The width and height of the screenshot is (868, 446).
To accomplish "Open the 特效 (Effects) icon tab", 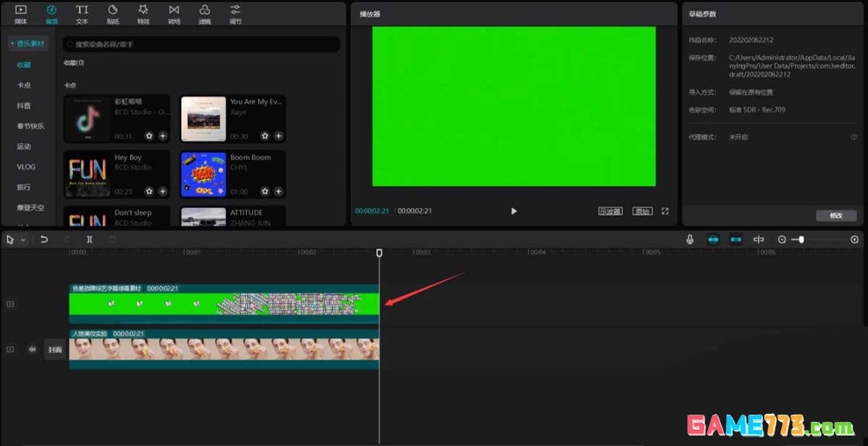I will [143, 14].
